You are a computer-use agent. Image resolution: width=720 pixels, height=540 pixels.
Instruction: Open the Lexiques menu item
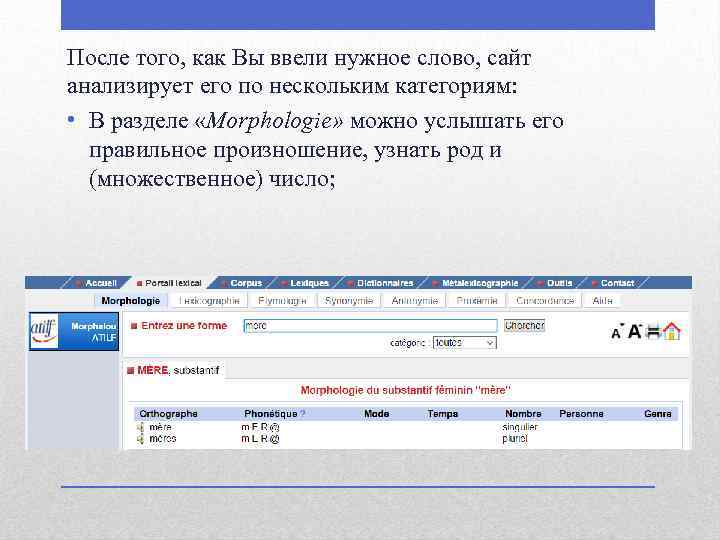[x=309, y=283]
